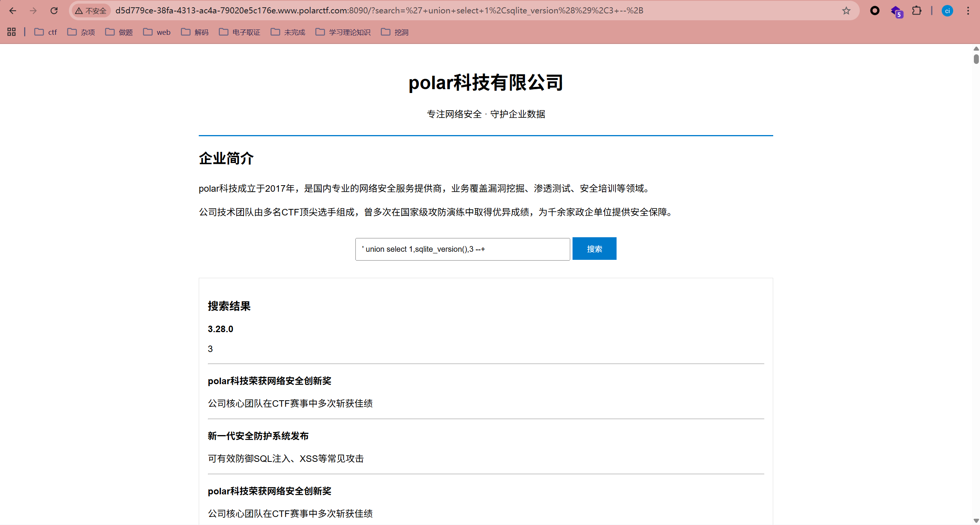The width and height of the screenshot is (980, 525).
Task: Open the apps grid icon
Action: [x=11, y=32]
